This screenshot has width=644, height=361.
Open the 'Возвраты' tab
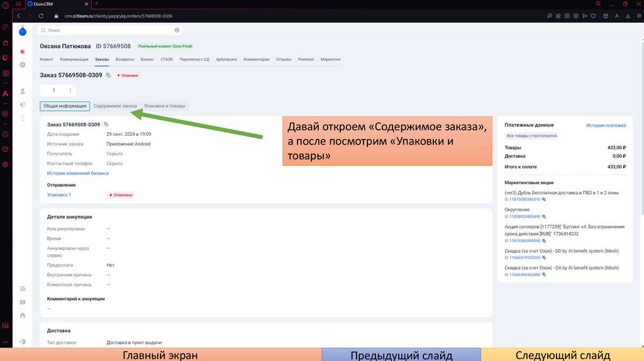click(125, 59)
